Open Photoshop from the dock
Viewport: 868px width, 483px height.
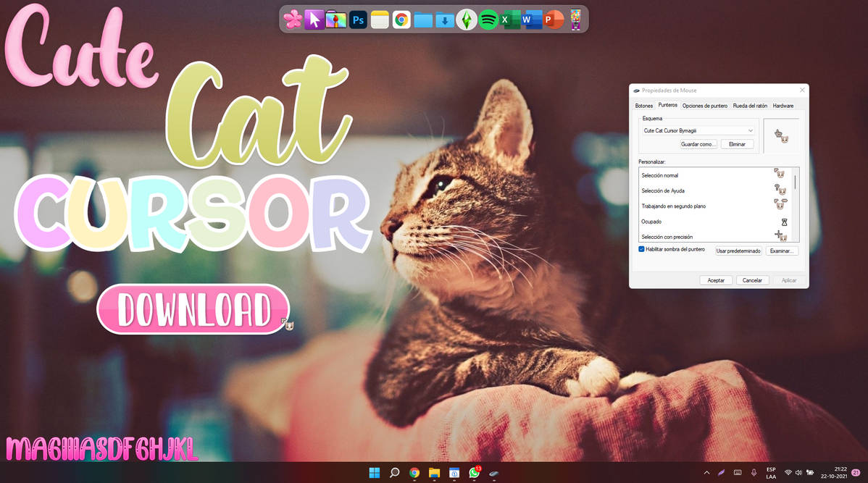pos(358,20)
